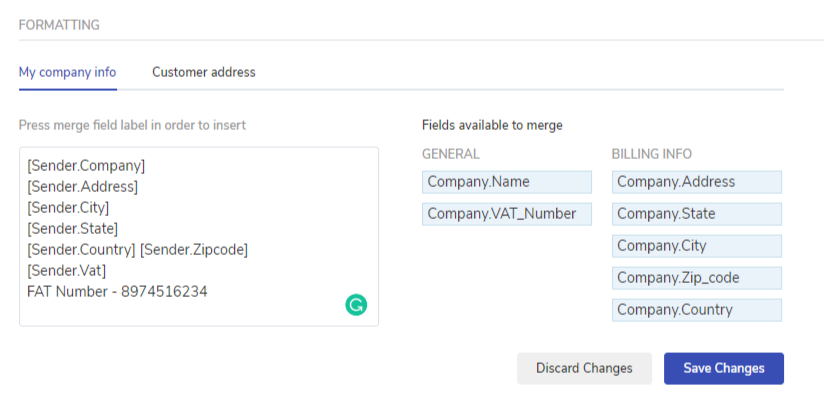Place cursor on the [Sender.Company] line

[x=86, y=165]
